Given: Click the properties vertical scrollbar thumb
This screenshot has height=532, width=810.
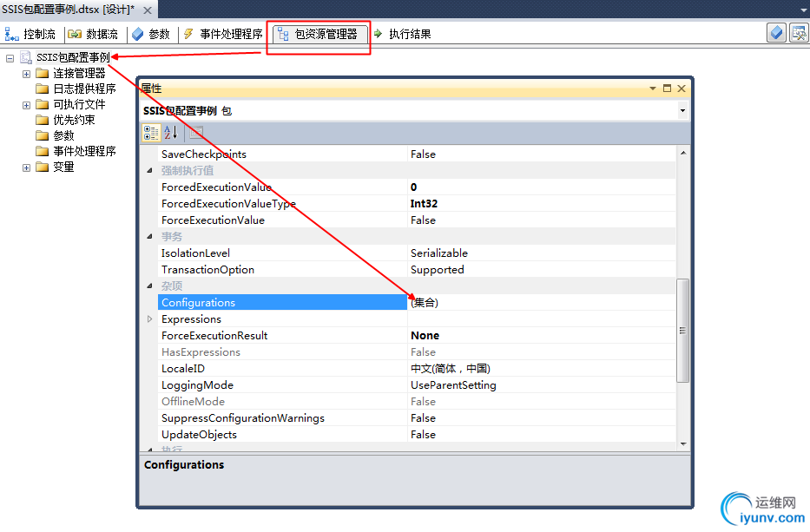Looking at the screenshot, I should [683, 331].
